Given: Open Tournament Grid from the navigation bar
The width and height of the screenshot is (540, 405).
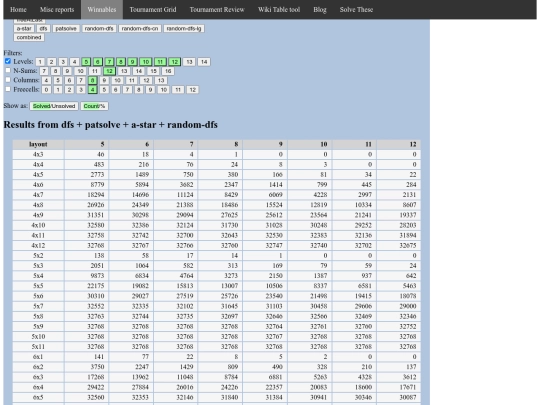Looking at the screenshot, I should (x=153, y=10).
